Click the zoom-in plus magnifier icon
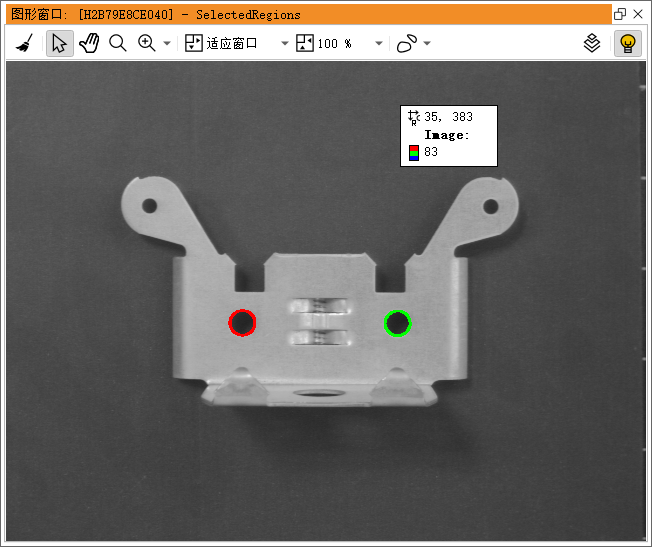652x547 pixels. pos(147,43)
